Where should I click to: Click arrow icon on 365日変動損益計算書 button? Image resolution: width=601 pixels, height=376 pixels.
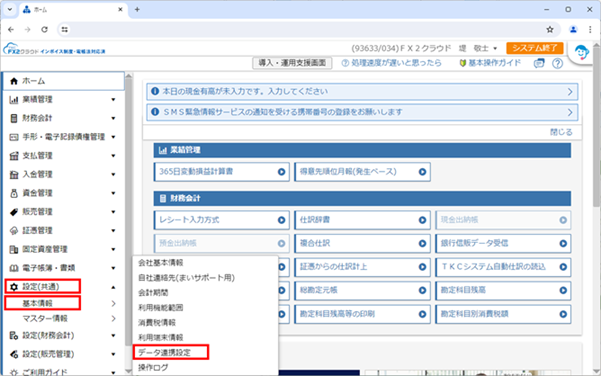[281, 172]
